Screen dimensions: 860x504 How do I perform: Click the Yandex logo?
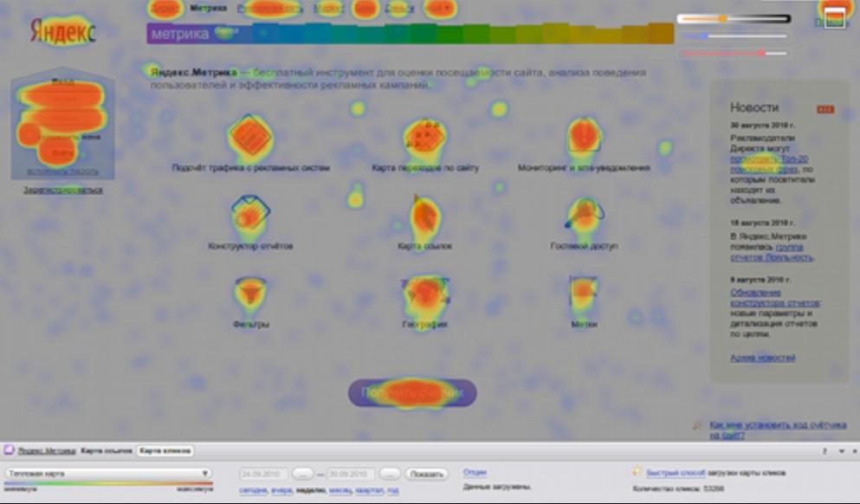(x=63, y=32)
